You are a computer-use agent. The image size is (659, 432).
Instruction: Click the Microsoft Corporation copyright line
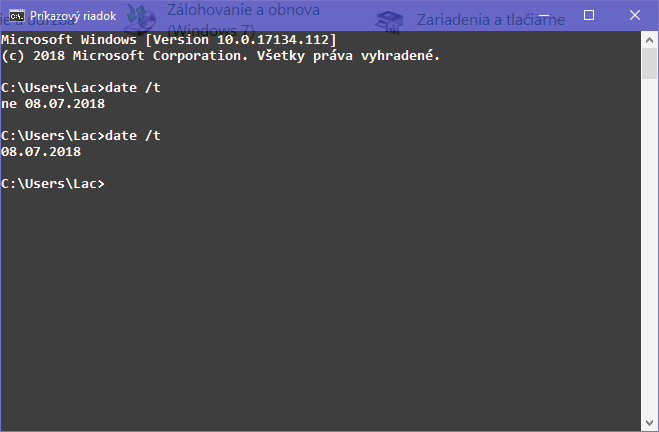(220, 56)
